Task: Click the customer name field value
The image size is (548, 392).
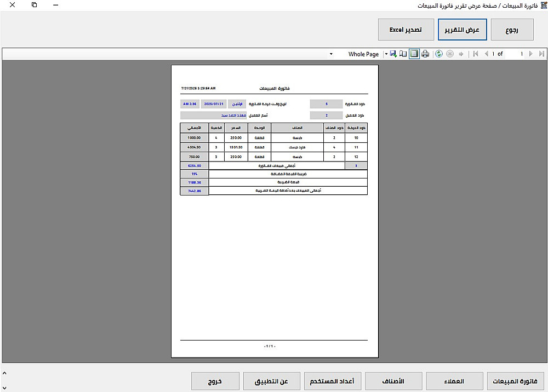Action: coord(214,115)
